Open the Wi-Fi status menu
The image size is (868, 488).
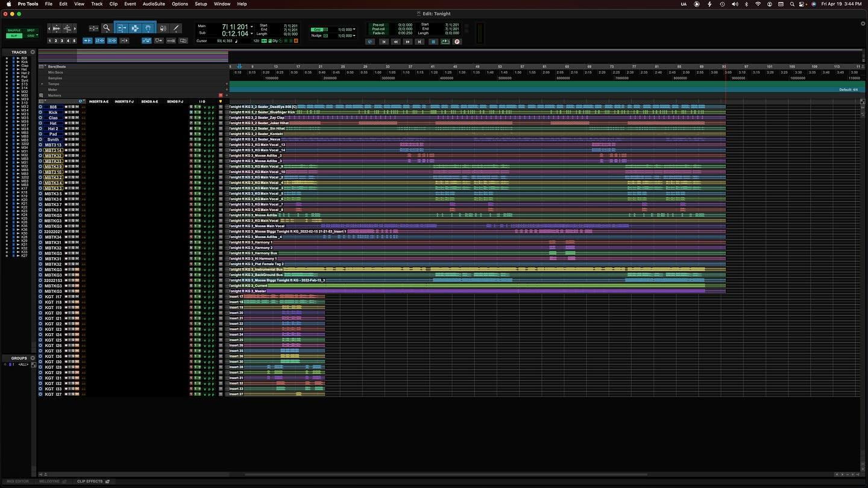click(x=759, y=4)
